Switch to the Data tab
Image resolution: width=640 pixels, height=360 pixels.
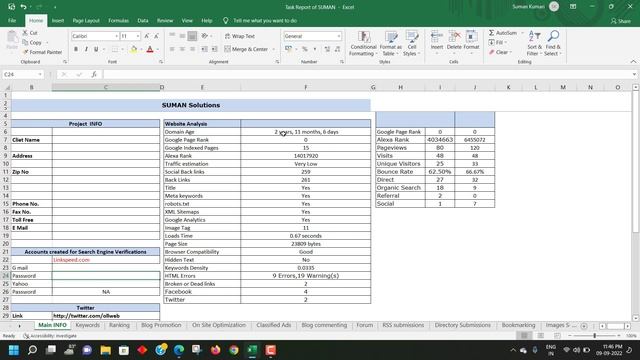[143, 20]
